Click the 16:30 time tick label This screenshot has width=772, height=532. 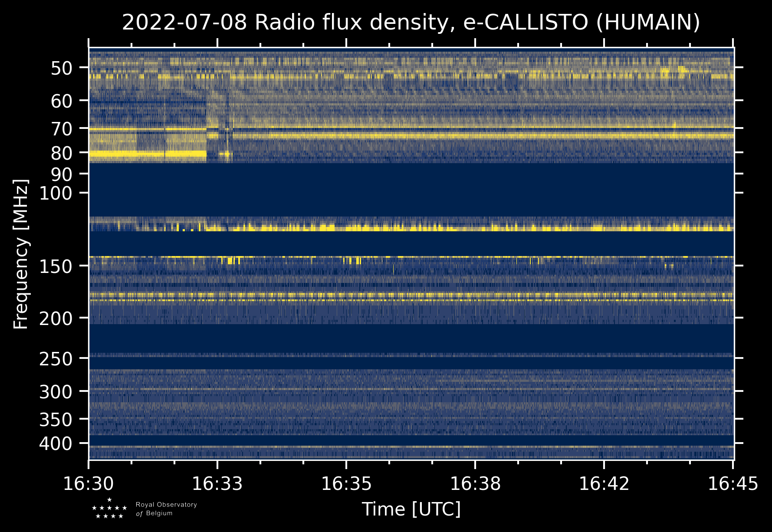point(89,484)
